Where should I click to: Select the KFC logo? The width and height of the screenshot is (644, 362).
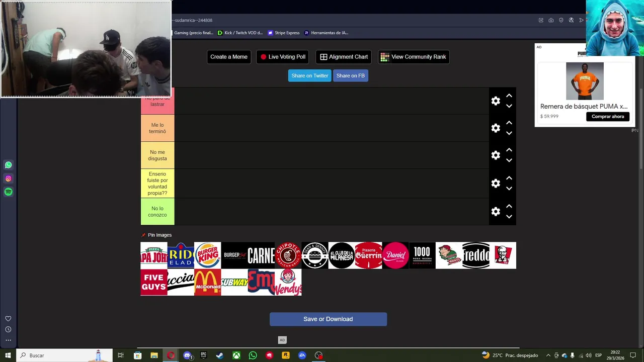[x=503, y=255]
